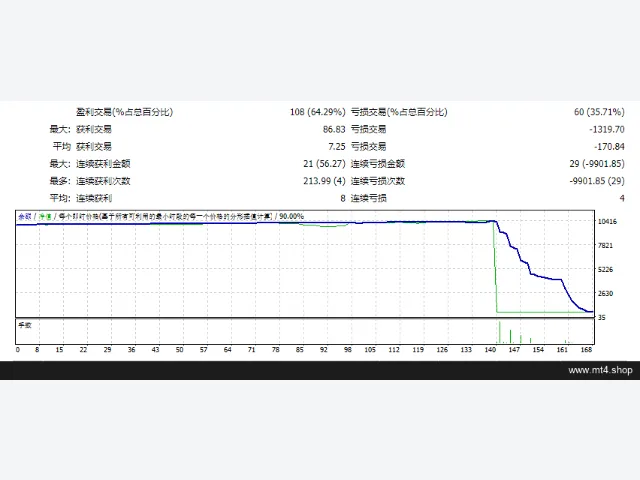This screenshot has width=640, height=480.
Task: Select the label '连续亏损次数'
Action: tap(378, 181)
